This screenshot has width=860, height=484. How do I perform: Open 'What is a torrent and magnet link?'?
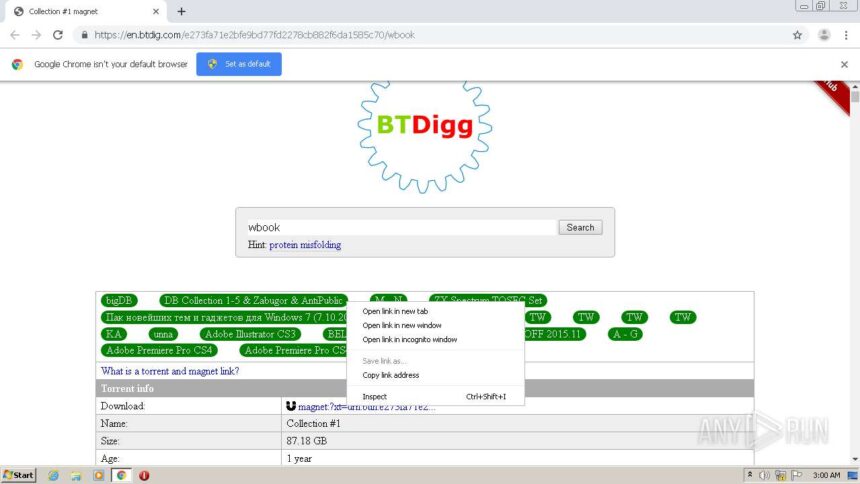(170, 371)
